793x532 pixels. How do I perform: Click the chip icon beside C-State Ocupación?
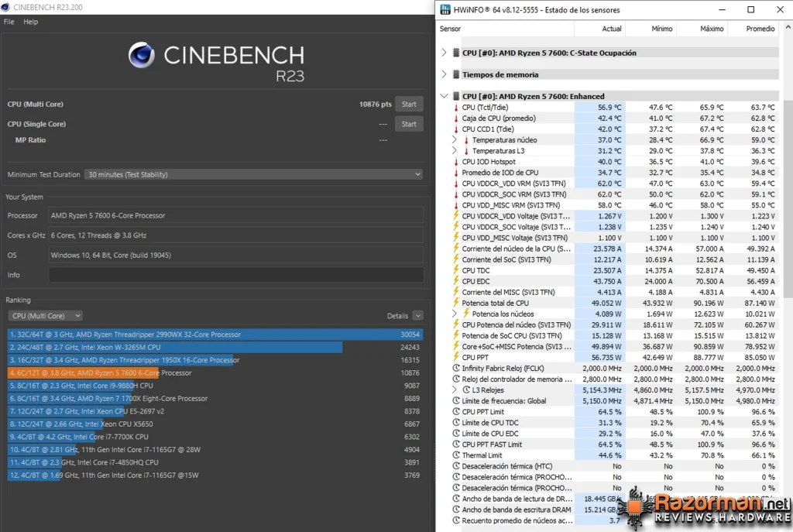point(455,53)
